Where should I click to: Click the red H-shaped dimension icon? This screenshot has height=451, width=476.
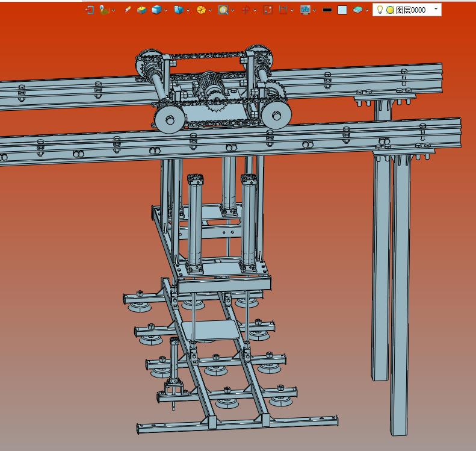(283, 10)
